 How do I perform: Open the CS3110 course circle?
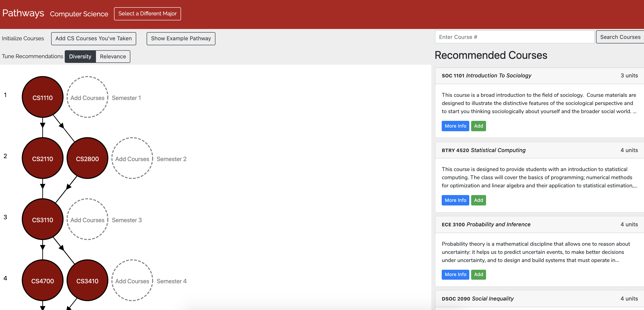point(43,219)
